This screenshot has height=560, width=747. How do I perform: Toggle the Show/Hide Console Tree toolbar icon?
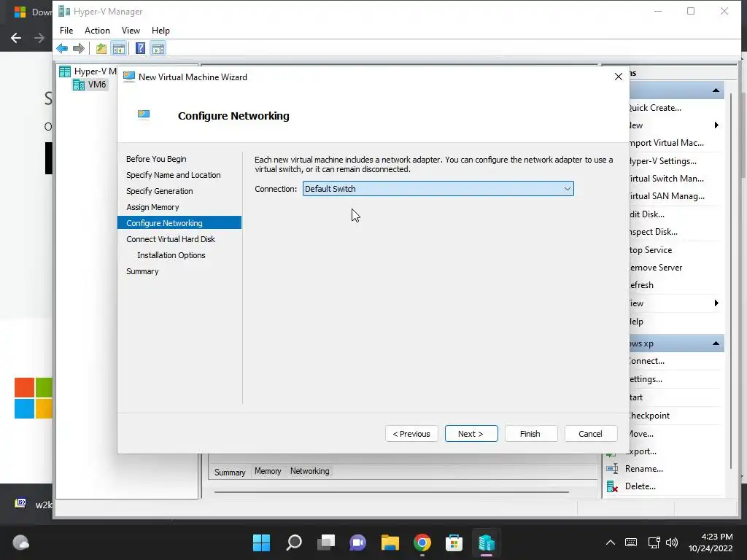tap(119, 48)
